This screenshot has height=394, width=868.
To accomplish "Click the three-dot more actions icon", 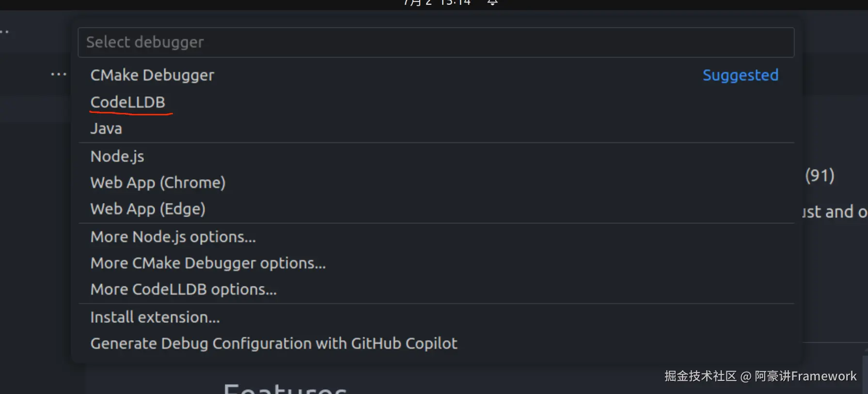I will [x=59, y=75].
